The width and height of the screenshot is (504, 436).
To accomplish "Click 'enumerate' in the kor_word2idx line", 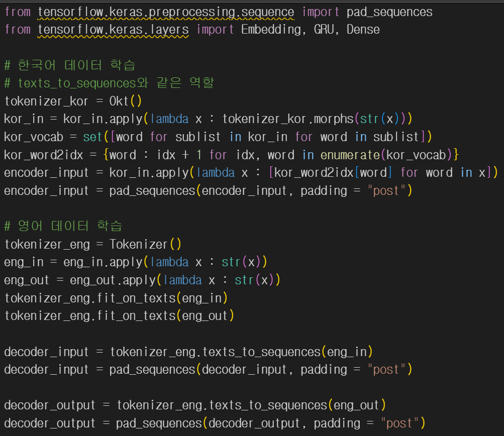I will pyautogui.click(x=350, y=155).
